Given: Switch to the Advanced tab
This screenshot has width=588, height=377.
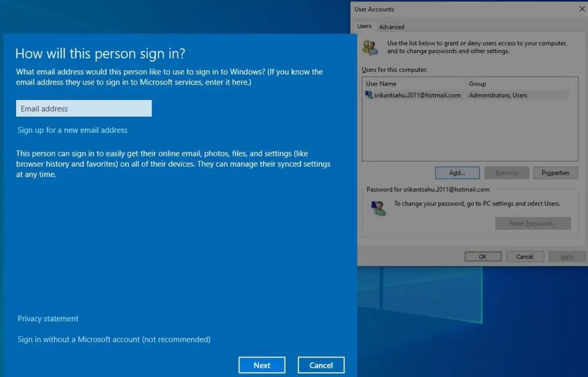Looking at the screenshot, I should click(x=392, y=26).
